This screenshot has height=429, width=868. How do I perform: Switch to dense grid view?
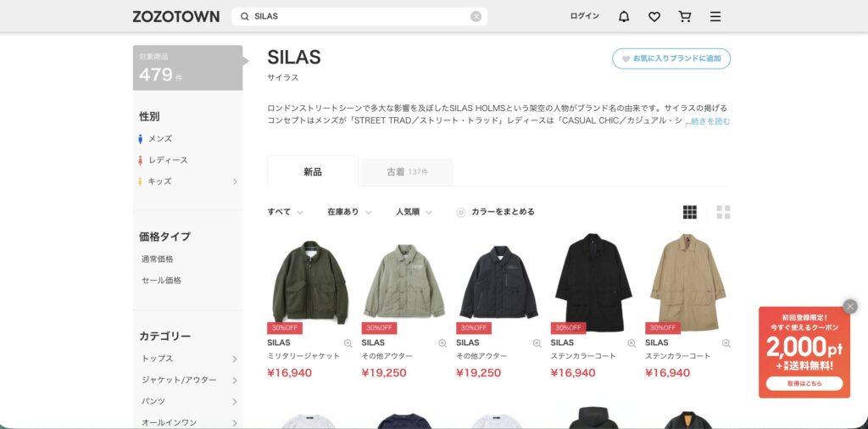690,212
